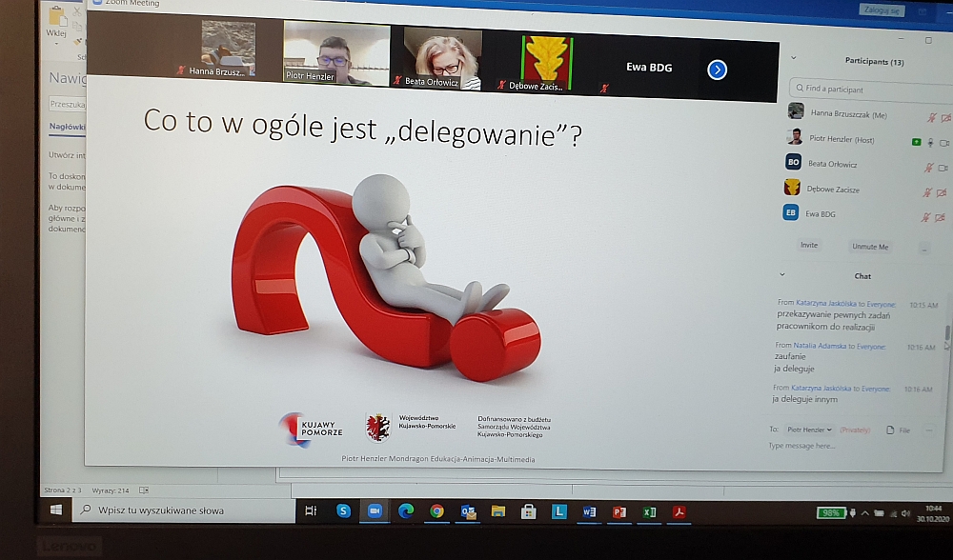Click Beata Orłowicz's camera icon in list
The width and height of the screenshot is (953, 560).
coord(943,168)
